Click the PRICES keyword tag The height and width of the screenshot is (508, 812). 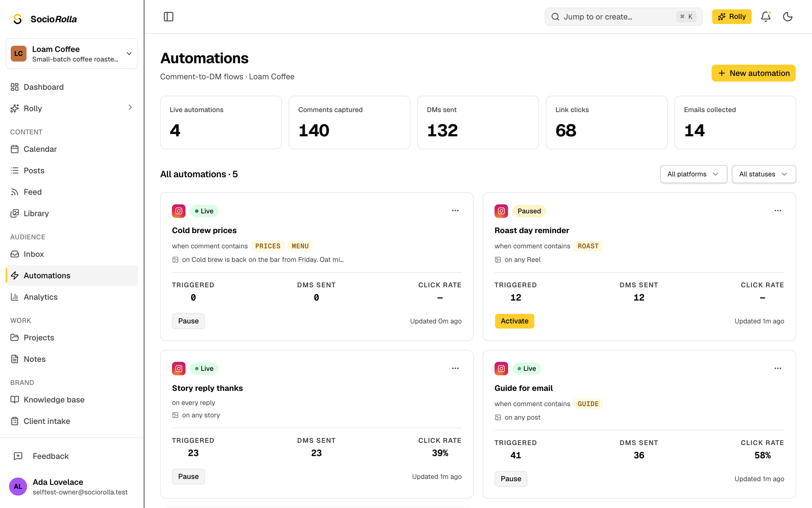(x=268, y=246)
